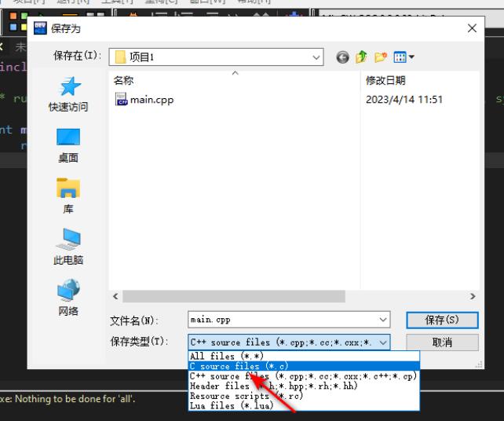Select 此电脑 in the sidebar

[68, 247]
